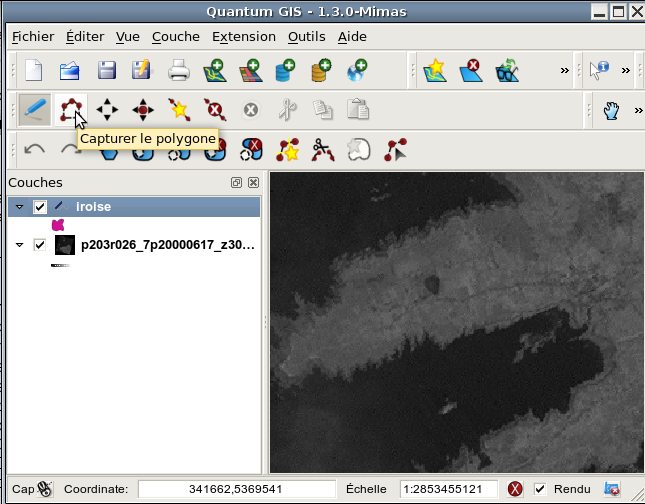Stop map rendering red X button
The width and height of the screenshot is (645, 504).
(x=515, y=489)
